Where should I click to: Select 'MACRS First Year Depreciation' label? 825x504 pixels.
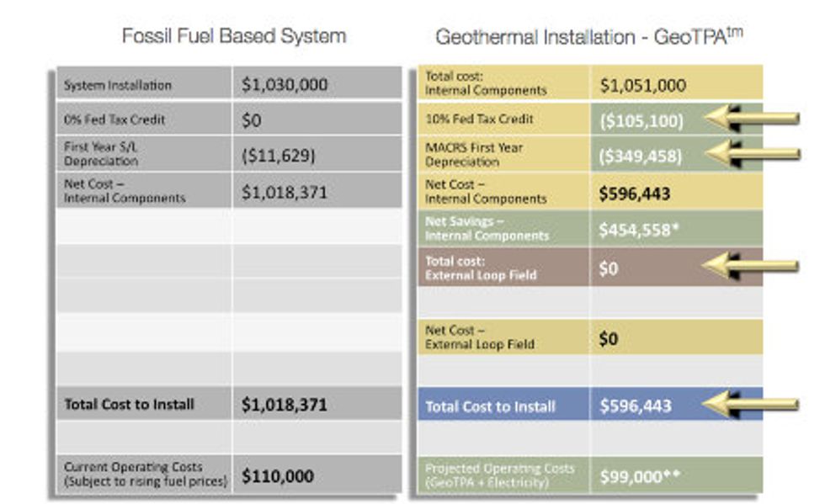click(x=474, y=155)
